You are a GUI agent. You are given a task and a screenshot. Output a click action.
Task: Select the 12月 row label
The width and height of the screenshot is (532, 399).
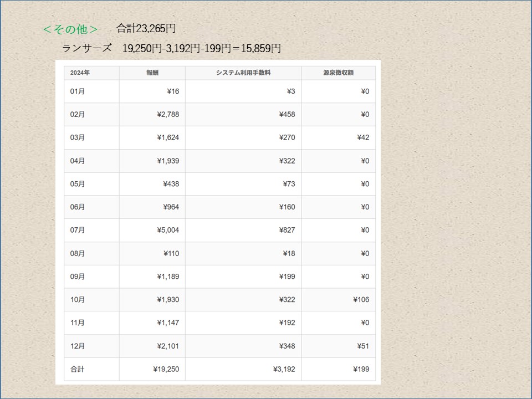coord(78,346)
